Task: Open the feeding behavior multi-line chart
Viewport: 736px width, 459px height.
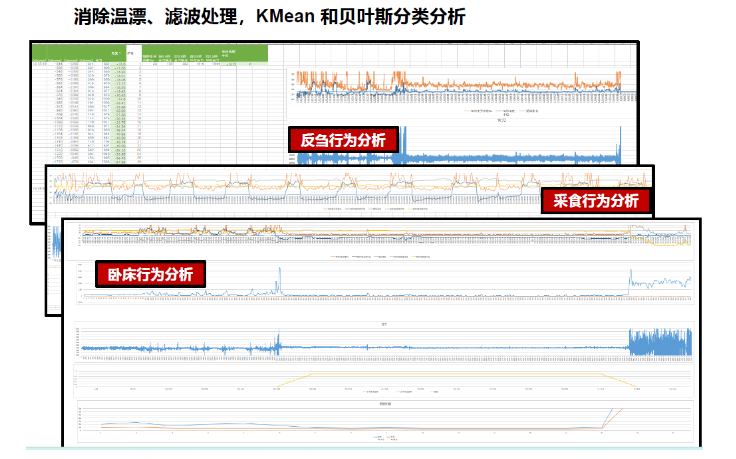Action: coord(300,187)
